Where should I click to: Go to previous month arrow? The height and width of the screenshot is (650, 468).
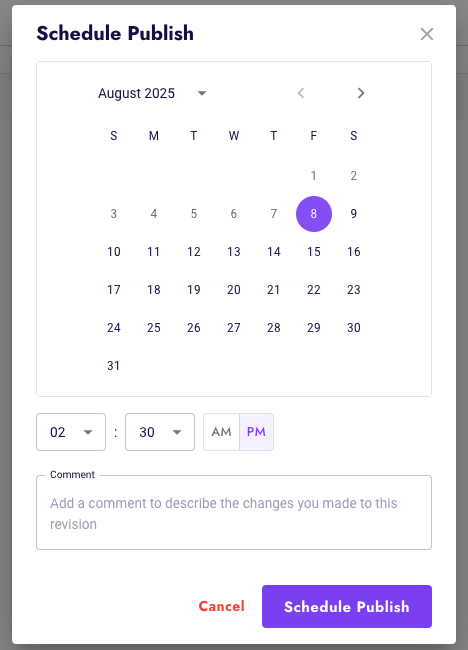(301, 93)
